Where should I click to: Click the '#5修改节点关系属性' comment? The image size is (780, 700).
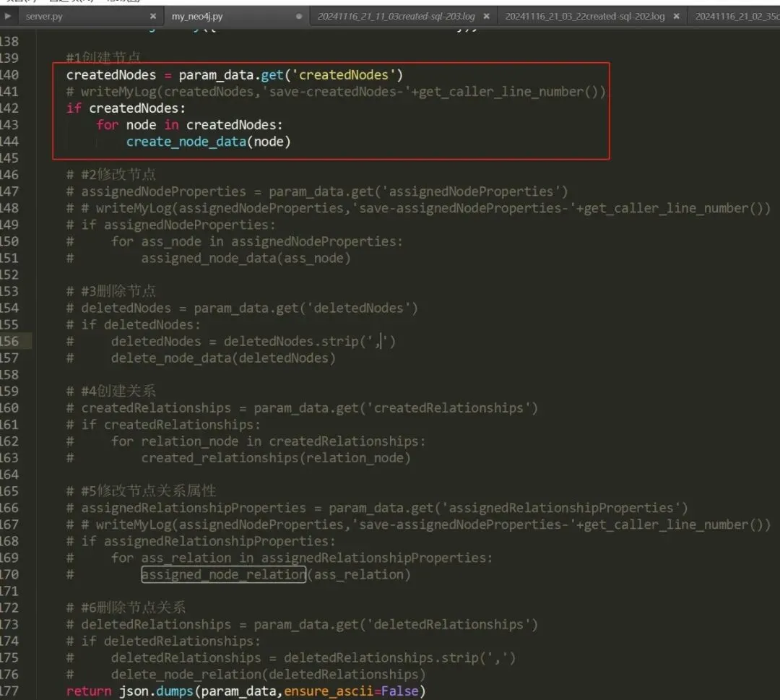click(142, 491)
